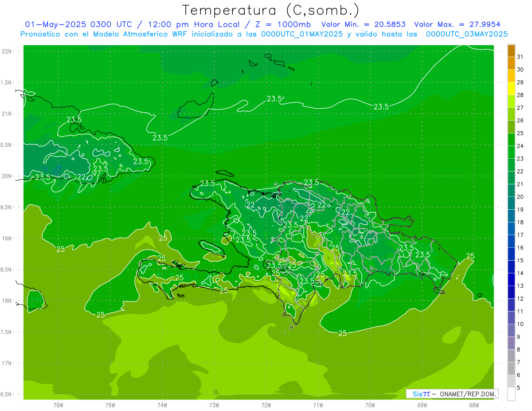This screenshot has width=532, height=411.
Task: Click the 18 label on the color scale
Action: [x=520, y=222]
